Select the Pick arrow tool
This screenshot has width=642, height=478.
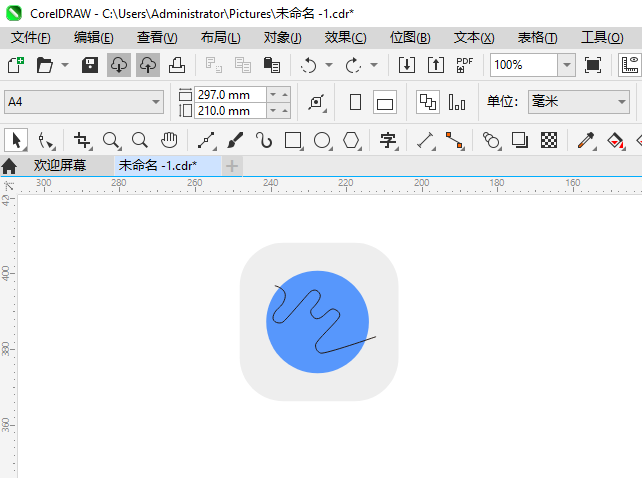pos(16,140)
